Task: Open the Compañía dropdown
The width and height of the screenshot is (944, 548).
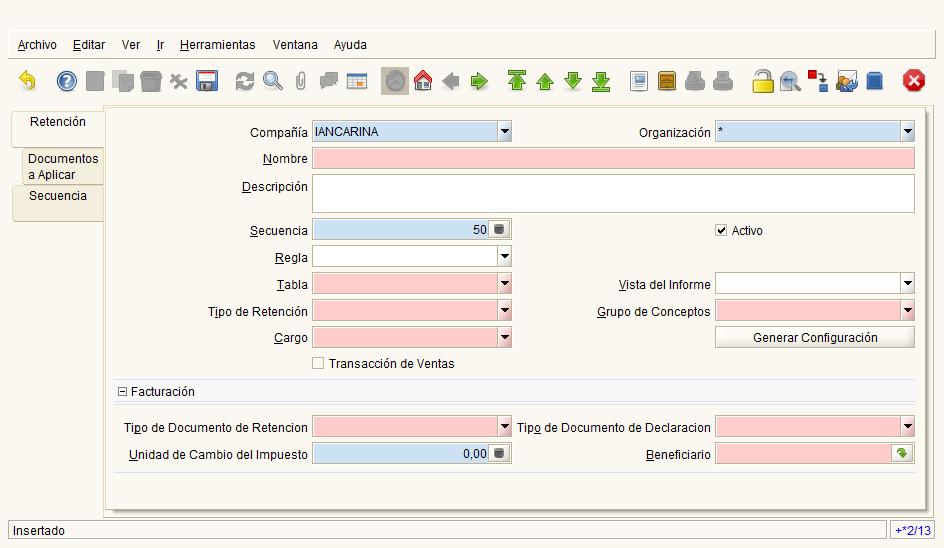Action: click(505, 131)
